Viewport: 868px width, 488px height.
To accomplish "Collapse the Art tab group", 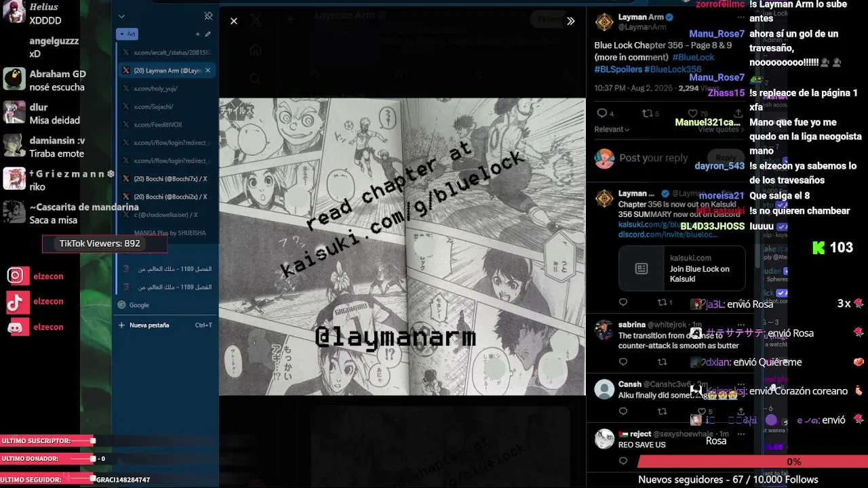I will point(127,34).
